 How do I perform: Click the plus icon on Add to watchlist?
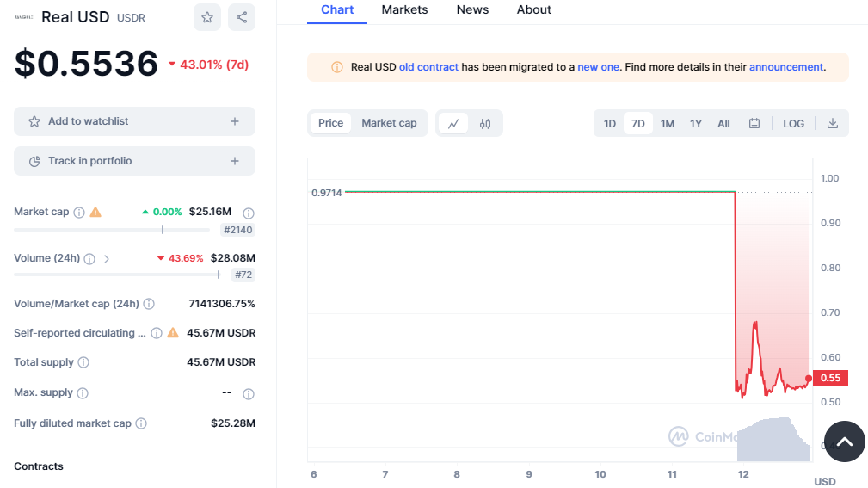click(x=235, y=121)
